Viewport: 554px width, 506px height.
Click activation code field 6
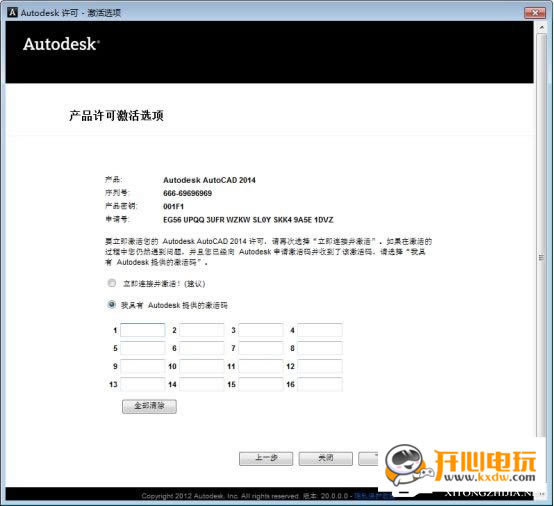pyautogui.click(x=202, y=348)
